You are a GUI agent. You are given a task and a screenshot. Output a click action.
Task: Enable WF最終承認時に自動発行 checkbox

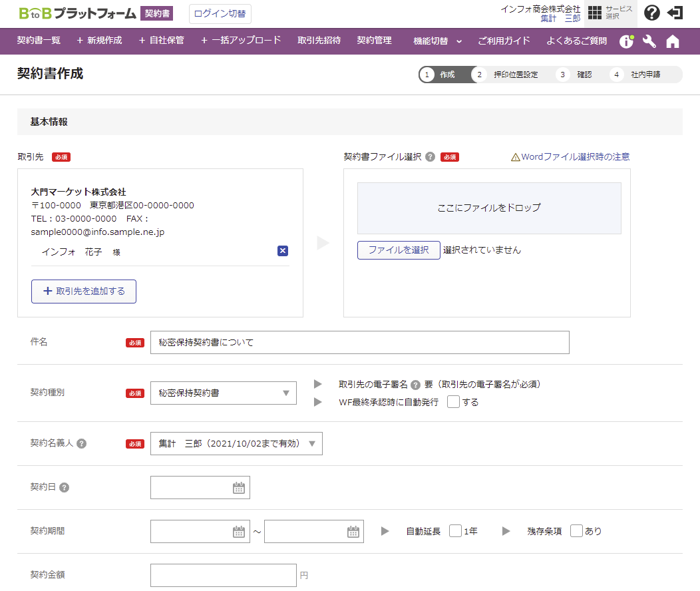[x=453, y=402]
